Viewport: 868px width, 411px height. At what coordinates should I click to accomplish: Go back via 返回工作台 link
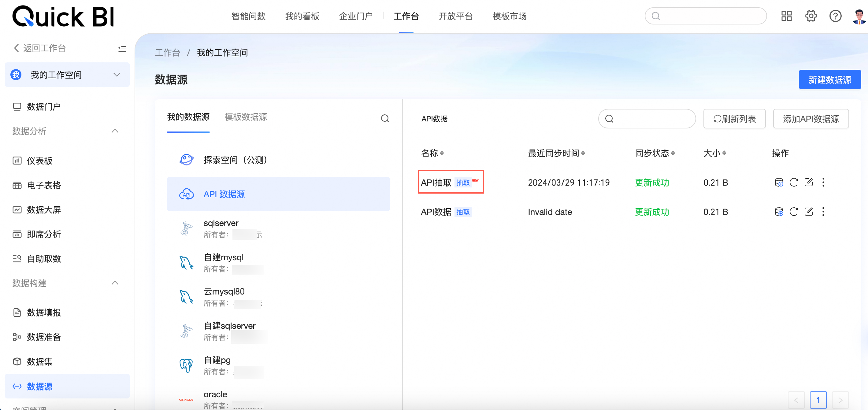40,48
